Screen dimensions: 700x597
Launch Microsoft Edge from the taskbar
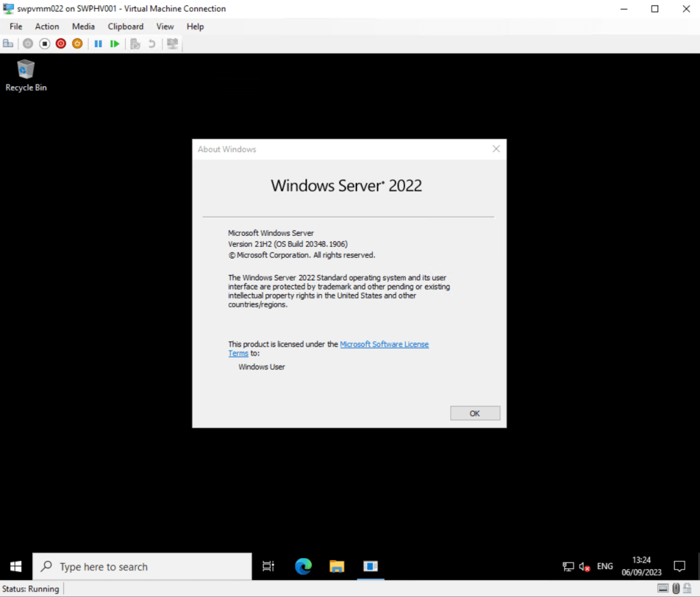[x=303, y=566]
